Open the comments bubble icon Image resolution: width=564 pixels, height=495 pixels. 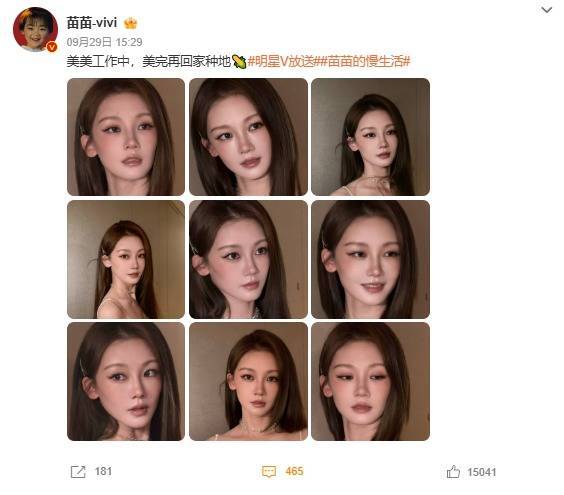click(269, 472)
